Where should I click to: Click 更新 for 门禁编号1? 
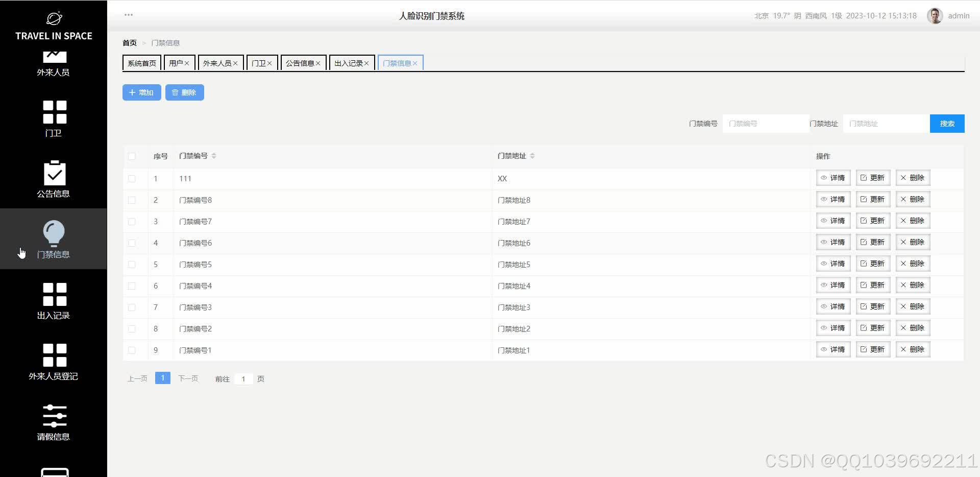tap(873, 349)
